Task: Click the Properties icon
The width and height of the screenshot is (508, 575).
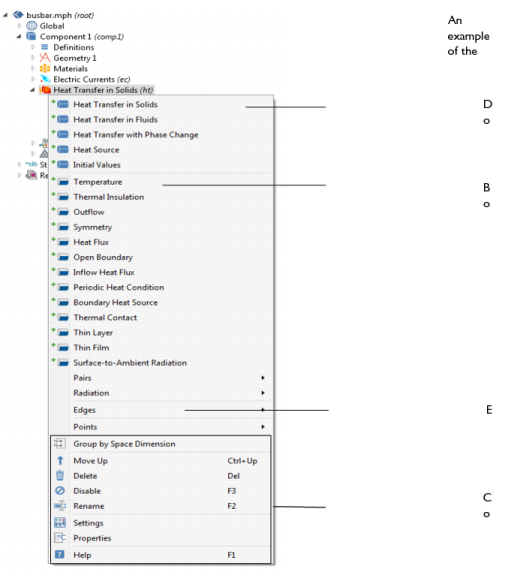Action: 60,538
